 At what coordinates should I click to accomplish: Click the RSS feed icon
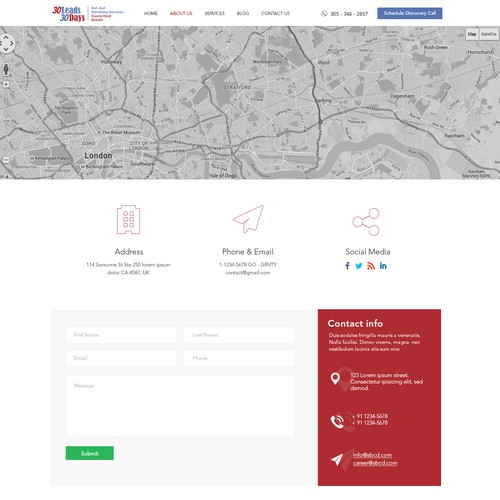tap(371, 266)
